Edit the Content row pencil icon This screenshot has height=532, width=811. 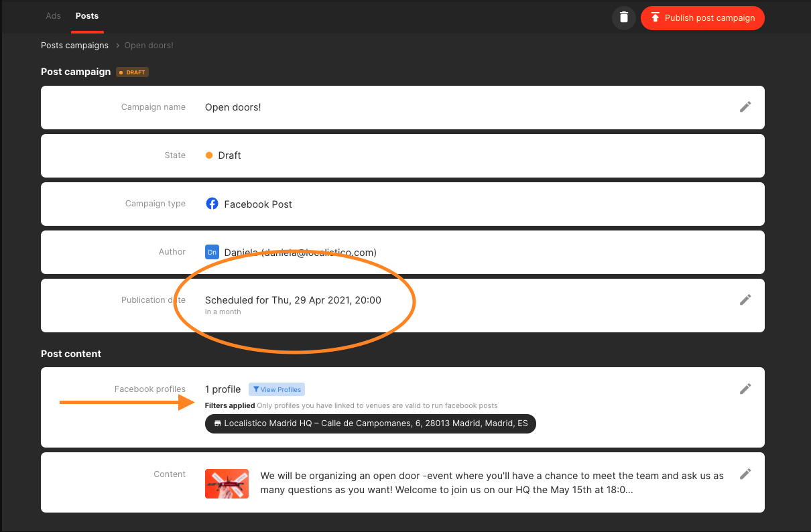745,474
